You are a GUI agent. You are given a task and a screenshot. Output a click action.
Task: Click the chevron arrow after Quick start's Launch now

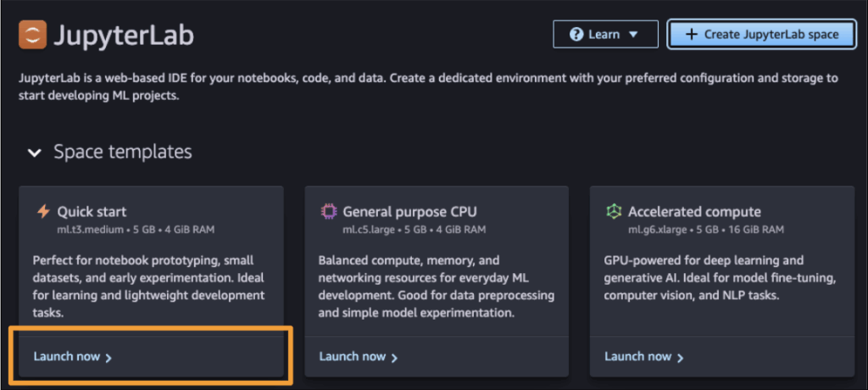(108, 358)
